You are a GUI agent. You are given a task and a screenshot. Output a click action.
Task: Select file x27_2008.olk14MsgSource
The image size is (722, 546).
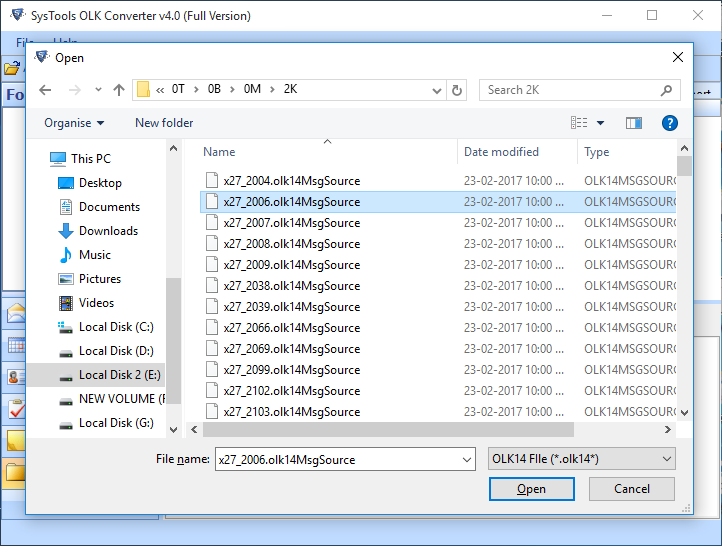[438, 244]
